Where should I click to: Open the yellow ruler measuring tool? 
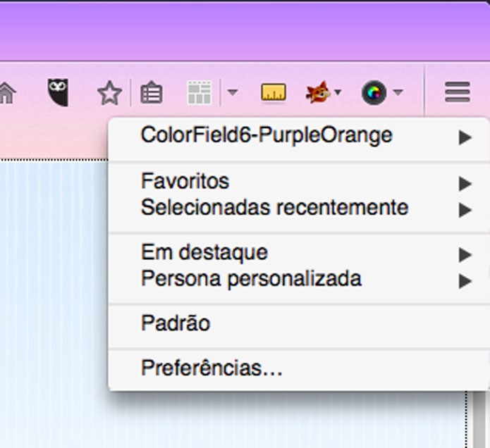pyautogui.click(x=274, y=92)
